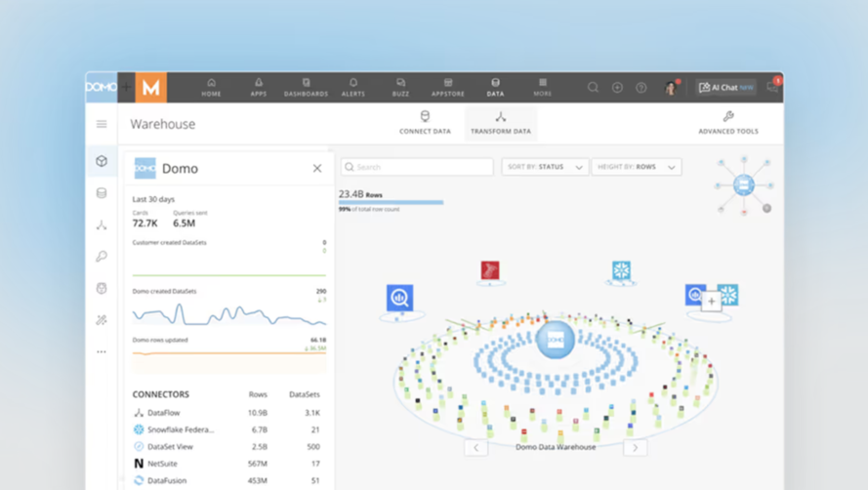Go to Home in top navigation

[x=211, y=88]
